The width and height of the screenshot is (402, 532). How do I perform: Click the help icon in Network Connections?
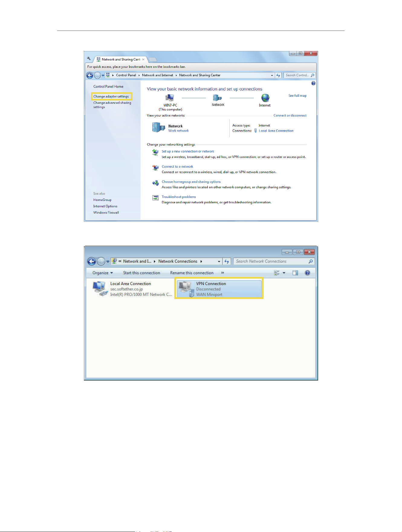(307, 273)
